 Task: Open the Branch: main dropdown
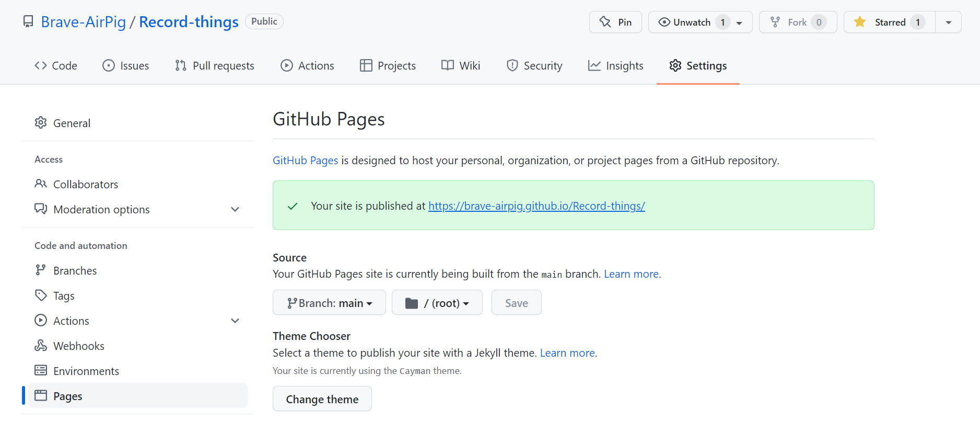point(329,303)
